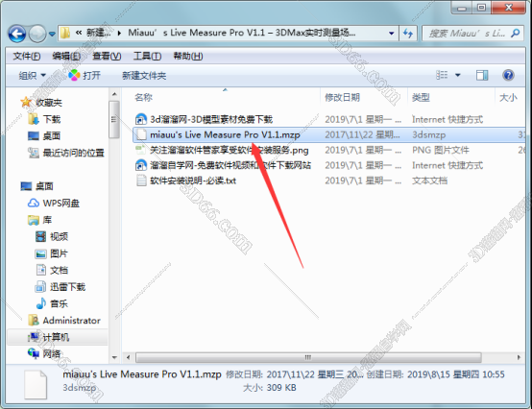Click the horizontal scrollbar left arrow

pyautogui.click(x=129, y=357)
